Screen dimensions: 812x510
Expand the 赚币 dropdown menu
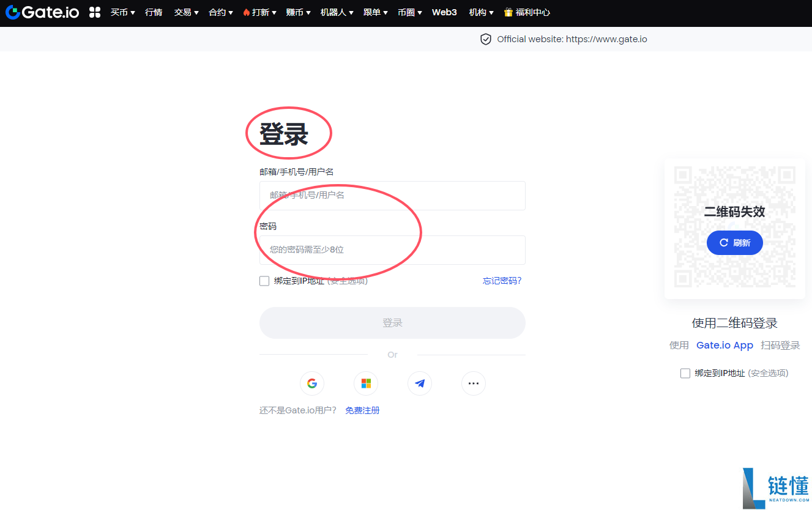coord(299,12)
